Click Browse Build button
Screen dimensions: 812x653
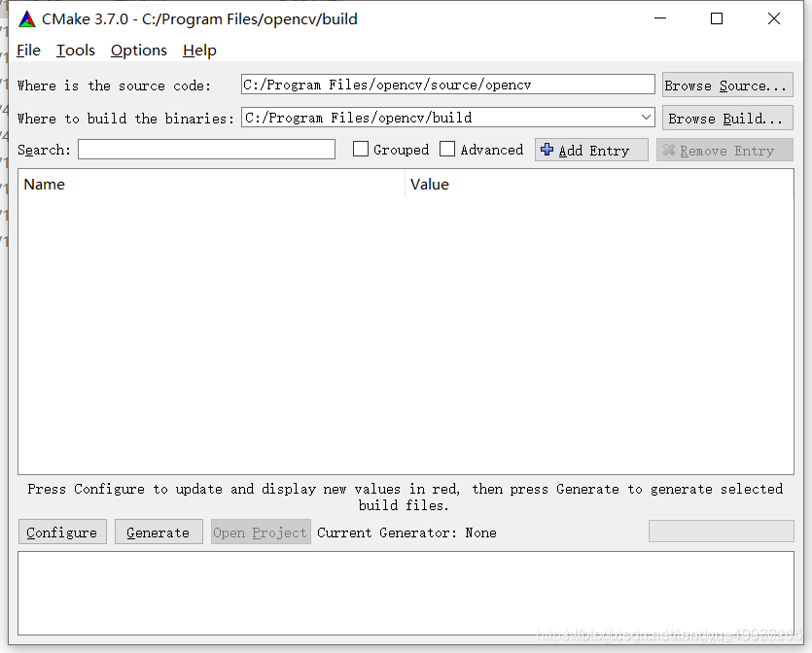(727, 119)
